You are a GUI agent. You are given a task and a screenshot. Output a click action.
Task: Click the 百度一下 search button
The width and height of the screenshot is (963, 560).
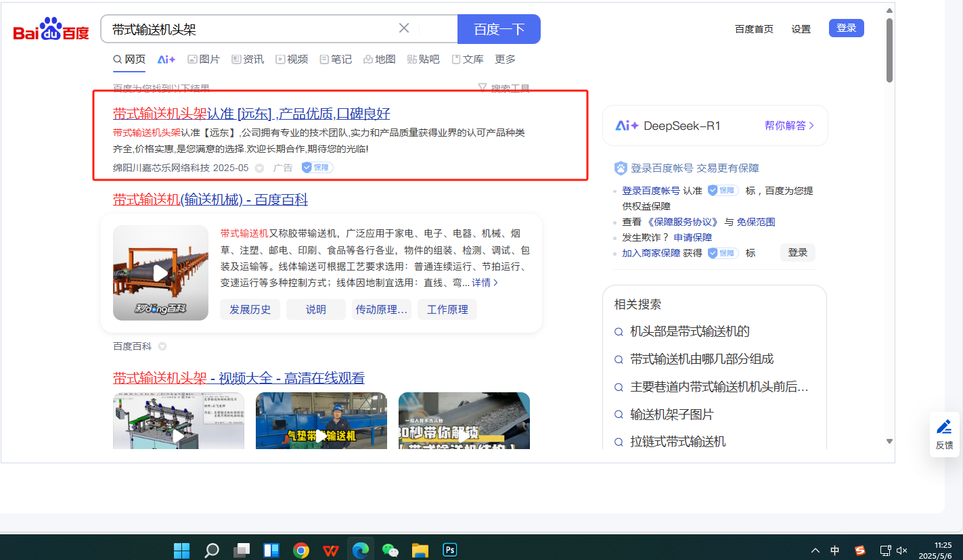pos(499,29)
